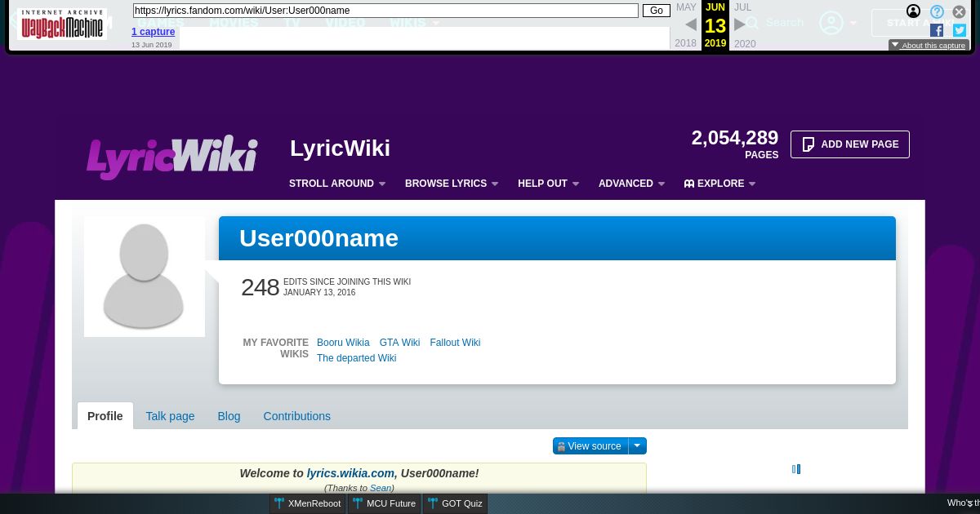The image size is (980, 514).
Task: Open the Wayback Machine logo link
Action: coord(62,24)
